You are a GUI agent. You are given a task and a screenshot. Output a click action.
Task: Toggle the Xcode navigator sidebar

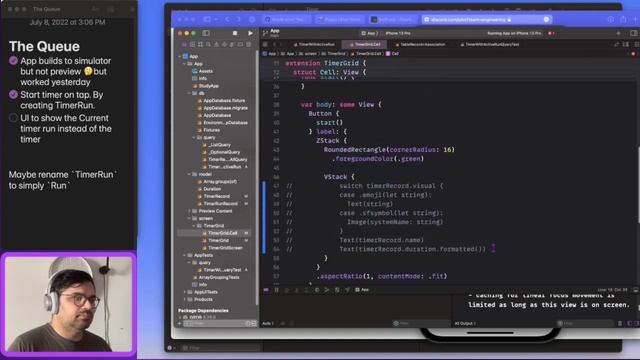coord(206,33)
